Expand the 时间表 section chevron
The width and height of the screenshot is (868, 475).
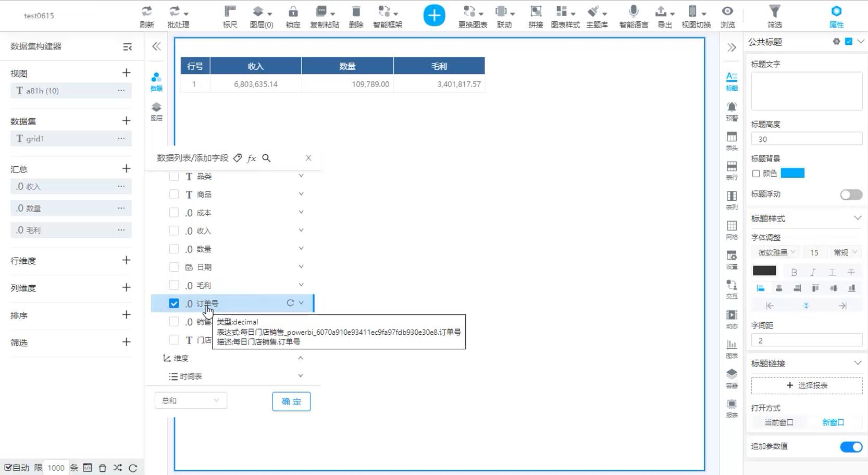click(x=301, y=376)
